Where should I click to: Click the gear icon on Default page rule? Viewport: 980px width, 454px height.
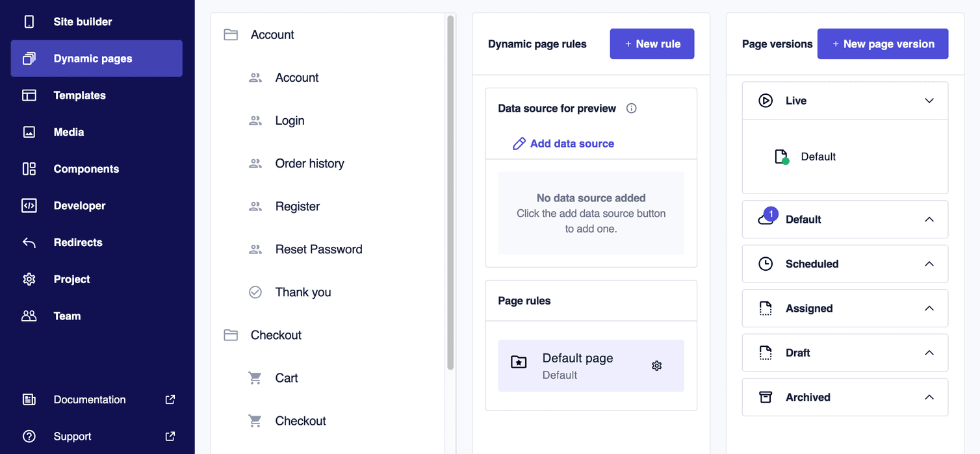[x=656, y=366]
